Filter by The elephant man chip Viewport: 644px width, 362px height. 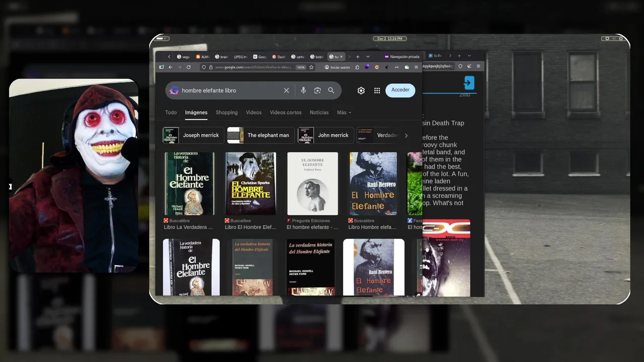tap(261, 135)
